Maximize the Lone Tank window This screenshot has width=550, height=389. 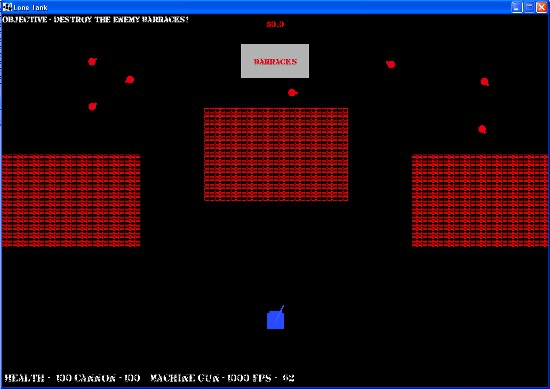pyautogui.click(x=529, y=7)
